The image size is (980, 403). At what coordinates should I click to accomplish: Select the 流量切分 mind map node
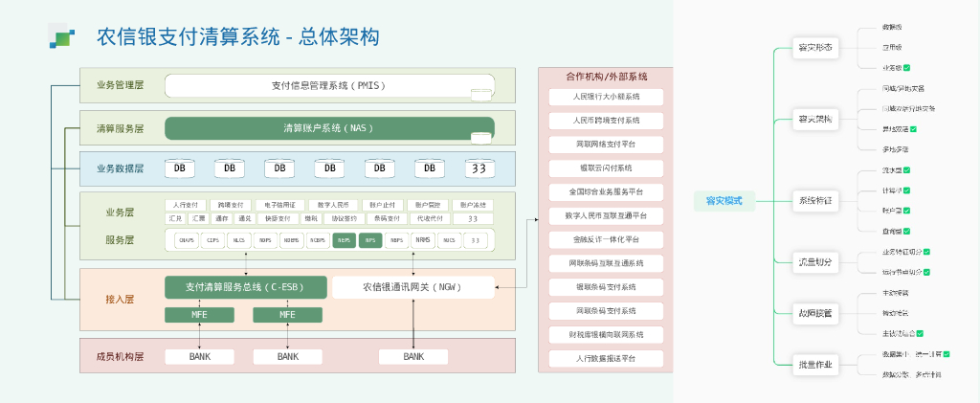[x=815, y=261]
